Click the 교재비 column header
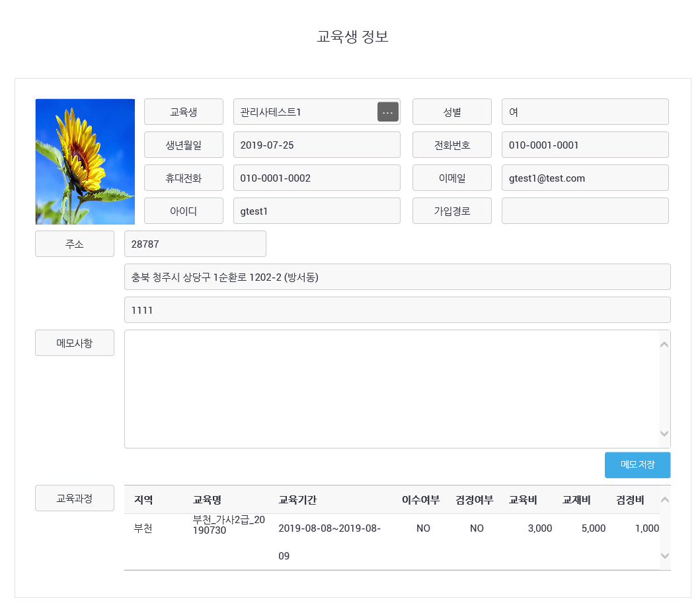This screenshot has width=700, height=609. point(576,500)
